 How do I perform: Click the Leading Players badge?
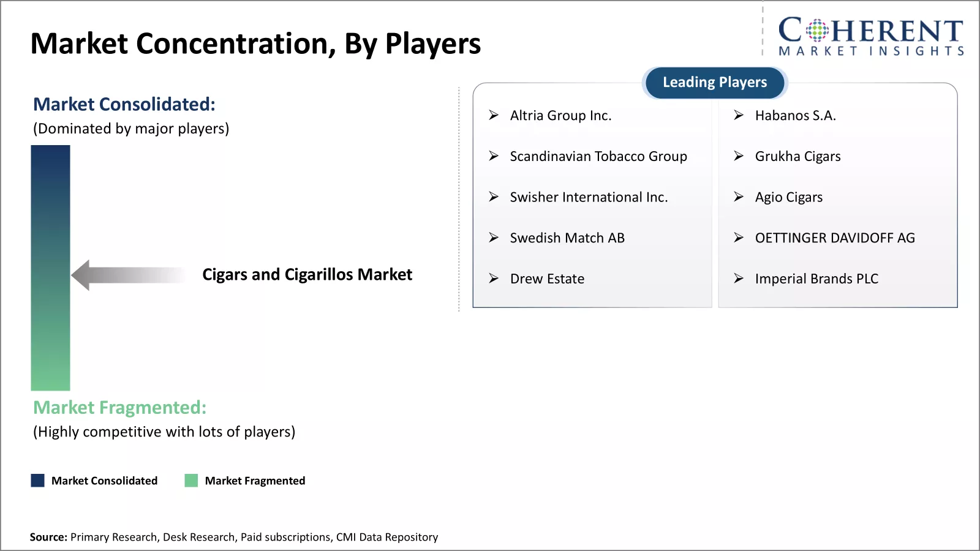click(714, 83)
